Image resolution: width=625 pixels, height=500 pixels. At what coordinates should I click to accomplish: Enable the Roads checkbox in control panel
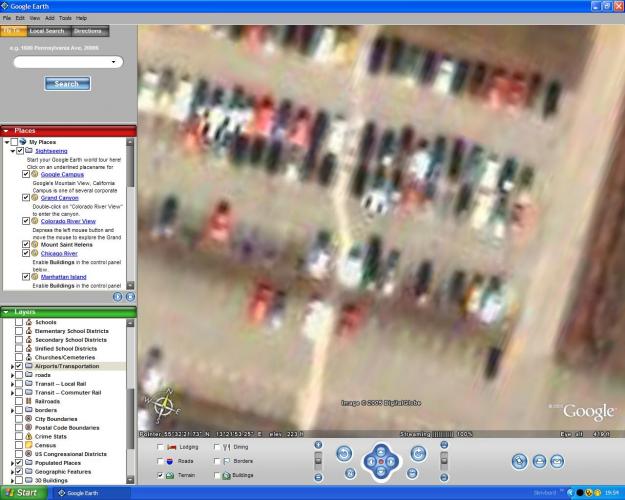[161, 461]
